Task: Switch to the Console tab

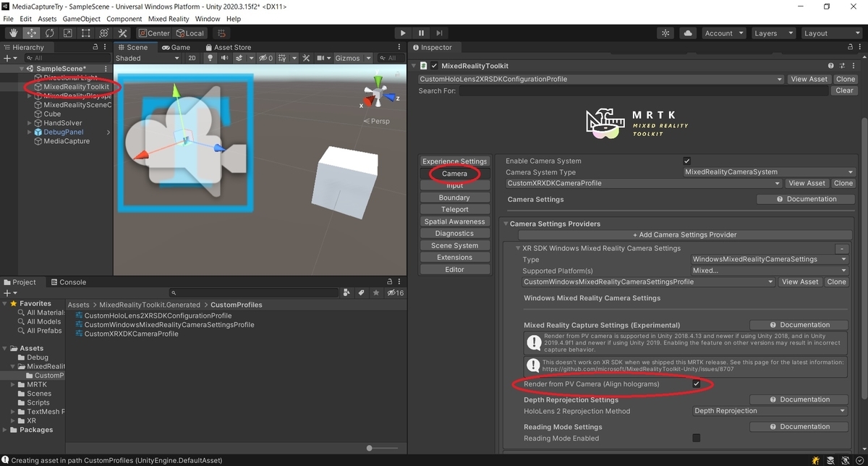Action: pyautogui.click(x=67, y=282)
